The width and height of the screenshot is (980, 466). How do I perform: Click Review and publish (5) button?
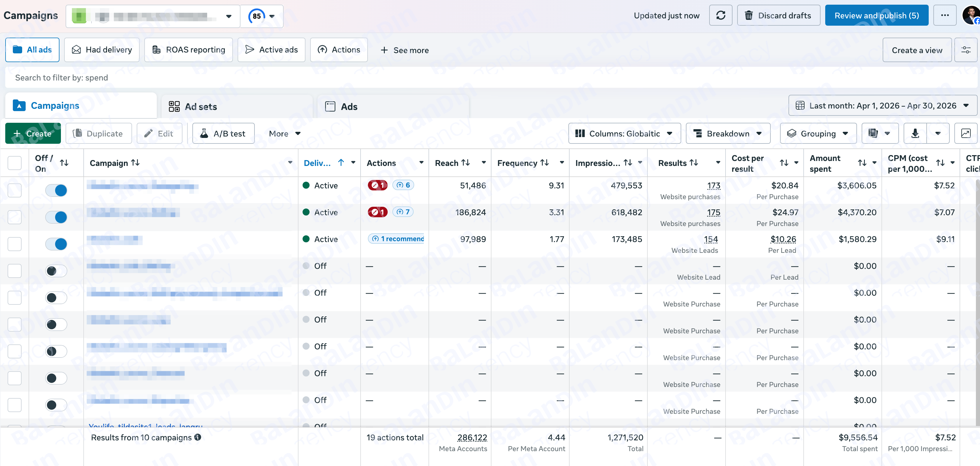877,16
